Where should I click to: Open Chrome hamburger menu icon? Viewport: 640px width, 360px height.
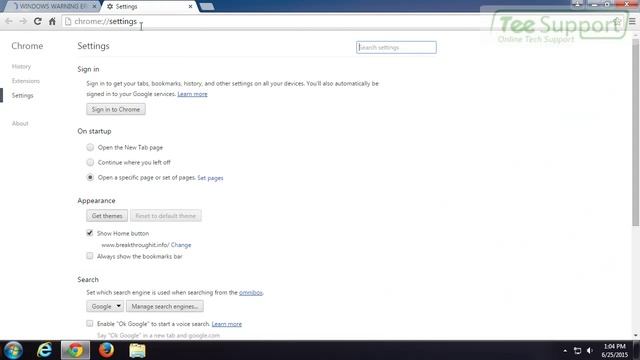click(x=632, y=21)
